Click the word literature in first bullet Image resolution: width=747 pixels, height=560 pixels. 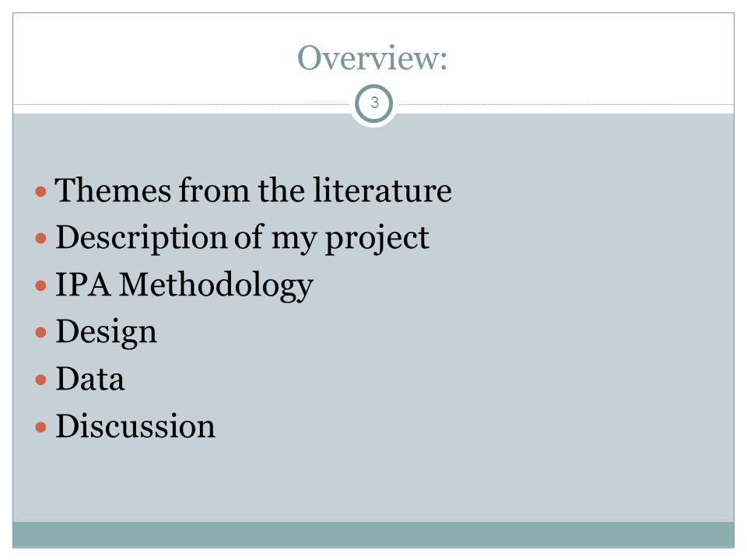(x=383, y=190)
